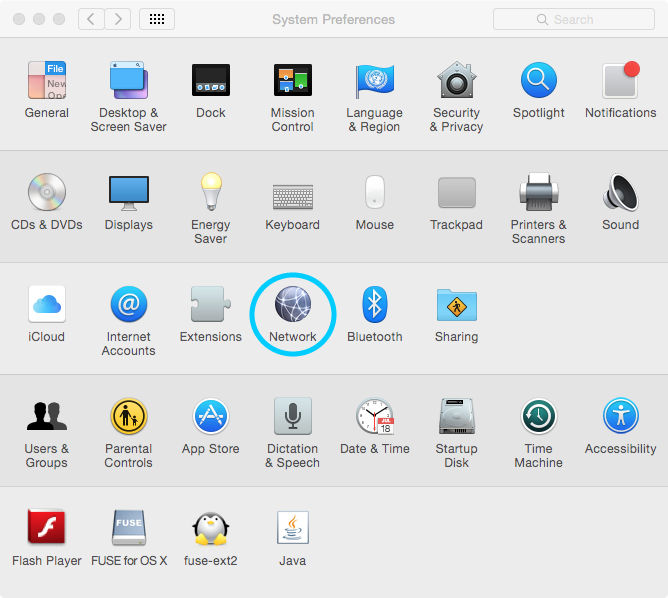Viewport: 668px width, 598px height.
Task: Click the forward navigation arrow
Action: coord(118,19)
